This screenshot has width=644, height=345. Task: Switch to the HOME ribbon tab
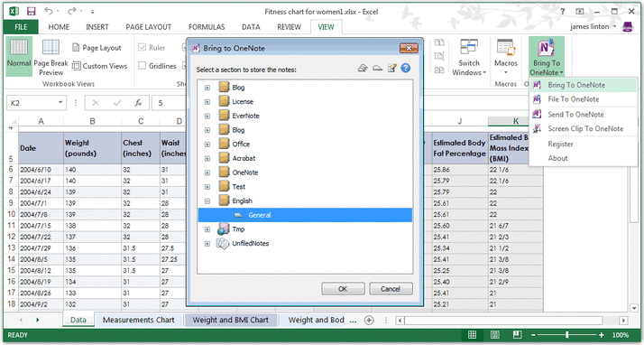[59, 27]
